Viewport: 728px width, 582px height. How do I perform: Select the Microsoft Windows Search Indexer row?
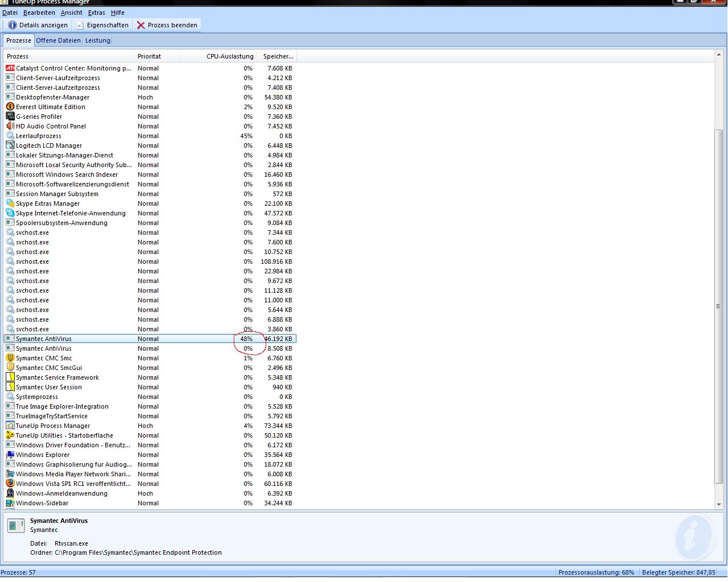click(x=150, y=174)
